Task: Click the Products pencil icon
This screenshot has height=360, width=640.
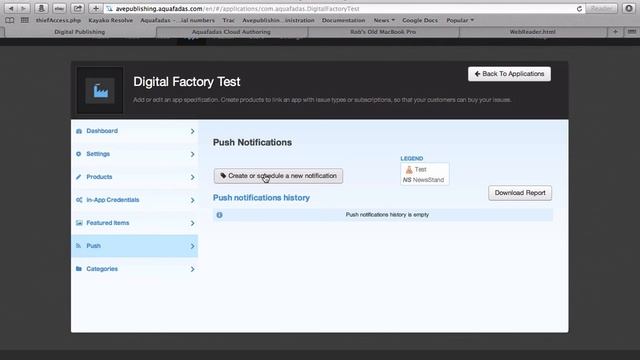Action: tap(79, 177)
